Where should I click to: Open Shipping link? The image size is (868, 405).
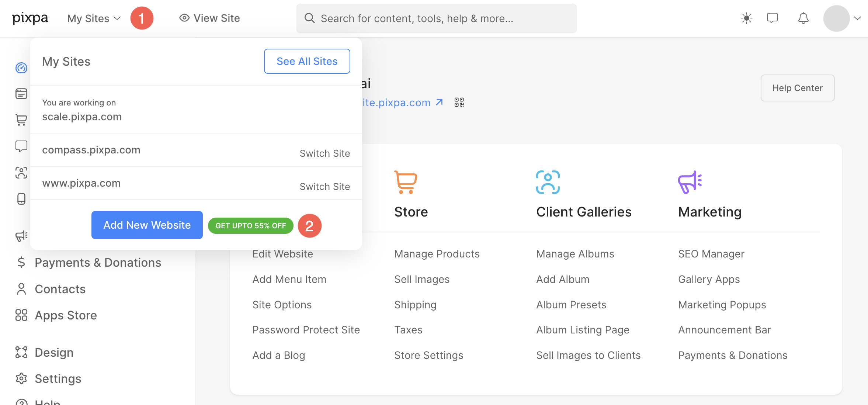point(415,305)
